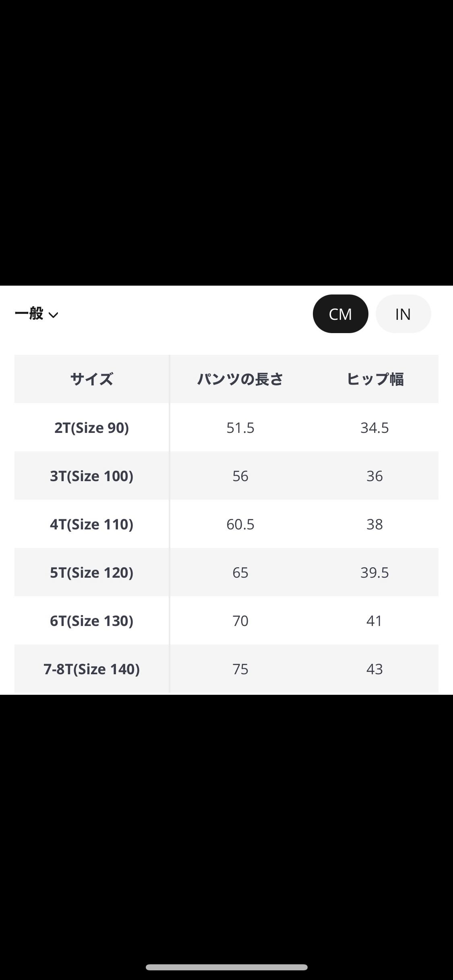Switch measurement units to CM
The height and width of the screenshot is (980, 453).
pos(340,314)
